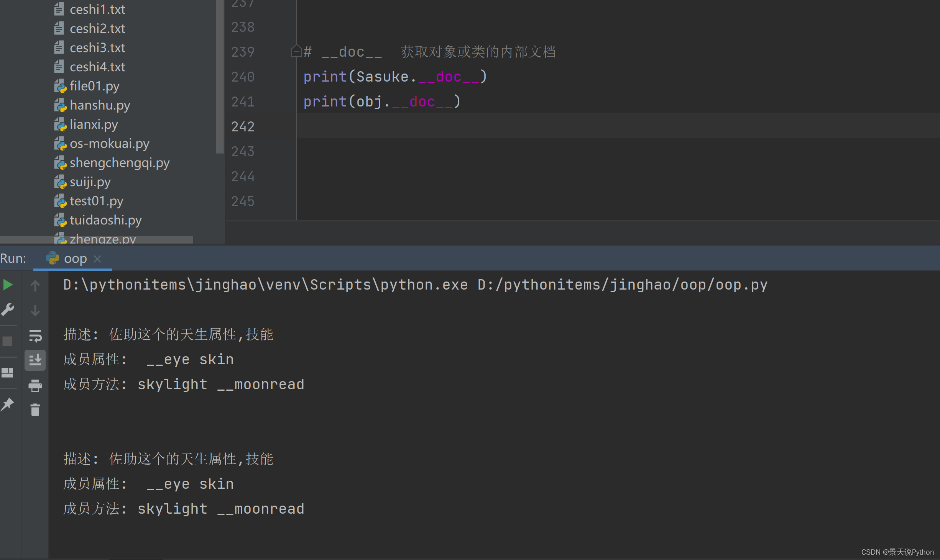
Task: Pin the oop run tab
Action: tap(8, 404)
